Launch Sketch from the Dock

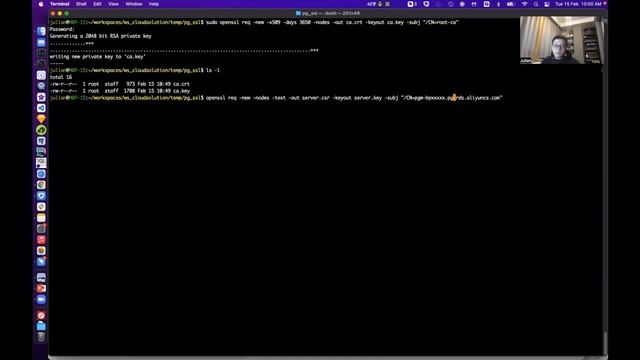41,119
